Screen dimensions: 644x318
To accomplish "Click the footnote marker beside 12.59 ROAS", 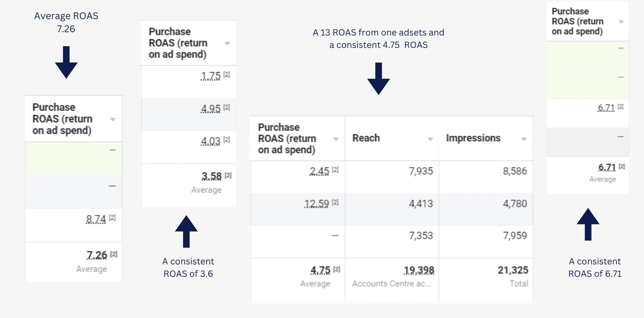I will pos(335,202).
